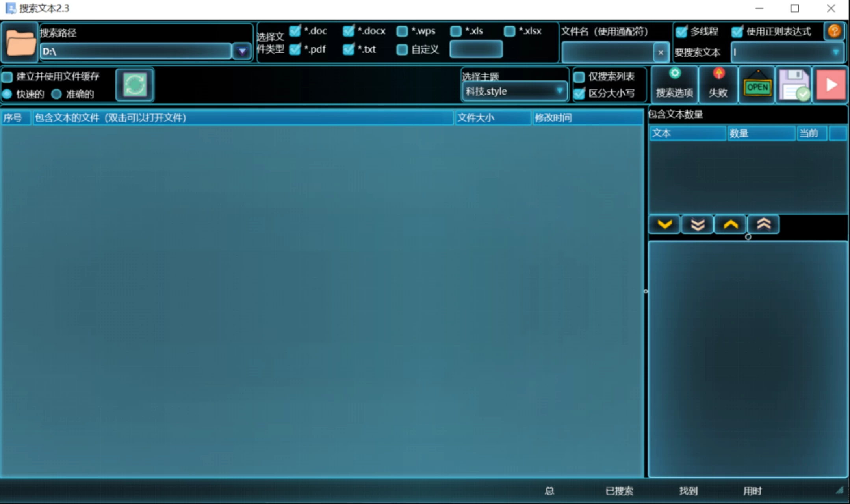This screenshot has width=850, height=504.
Task: Expand the search path D:\ dropdown
Action: pos(242,51)
